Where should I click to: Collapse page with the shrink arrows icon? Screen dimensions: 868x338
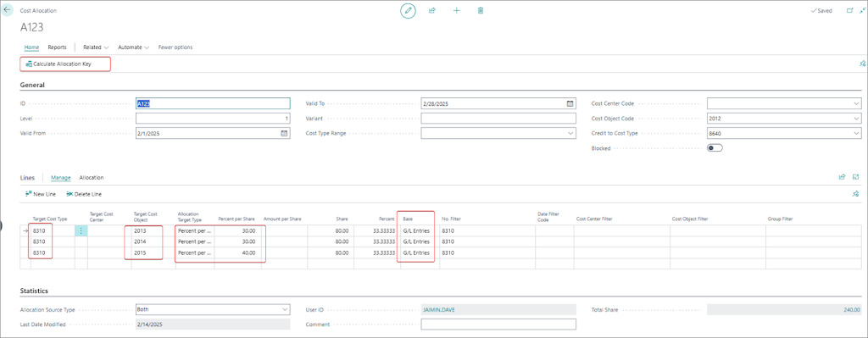click(862, 10)
